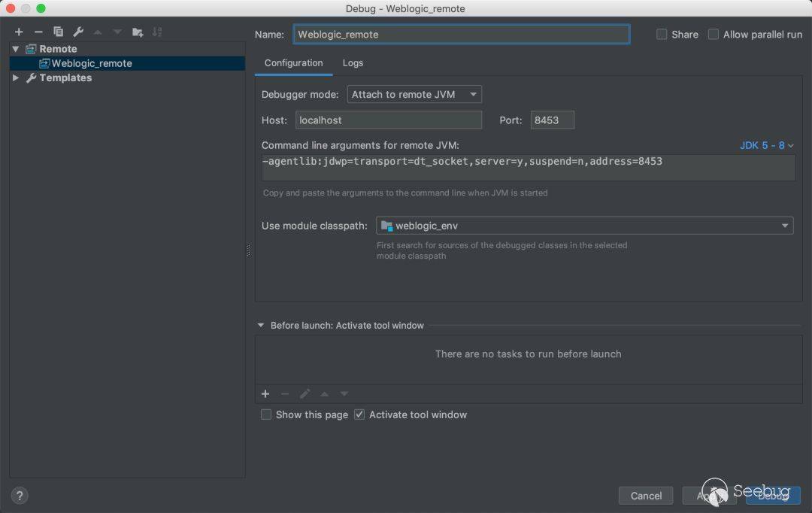This screenshot has width=812, height=513.
Task: Collapse the Before launch section
Action: (260, 326)
